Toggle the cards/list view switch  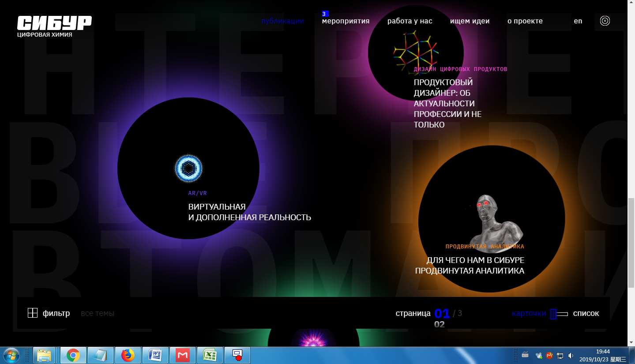[559, 314]
